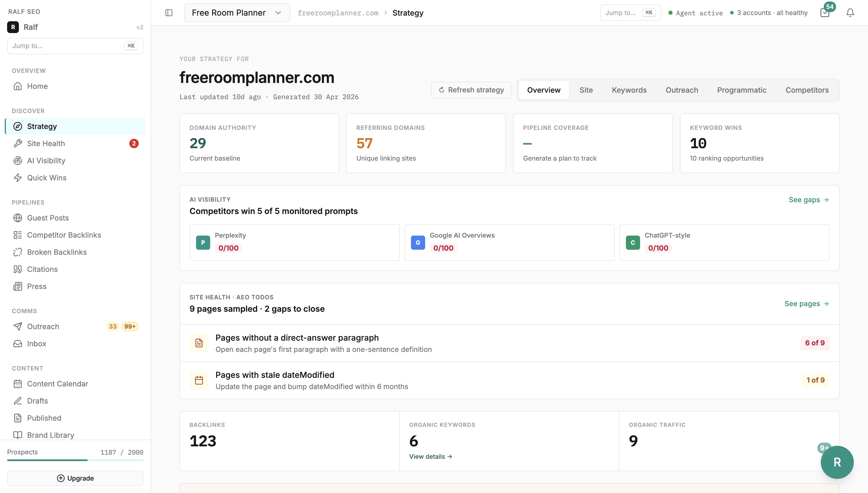This screenshot has width=868, height=493.
Task: Open Content Calendar via calendar icon
Action: coord(18,384)
